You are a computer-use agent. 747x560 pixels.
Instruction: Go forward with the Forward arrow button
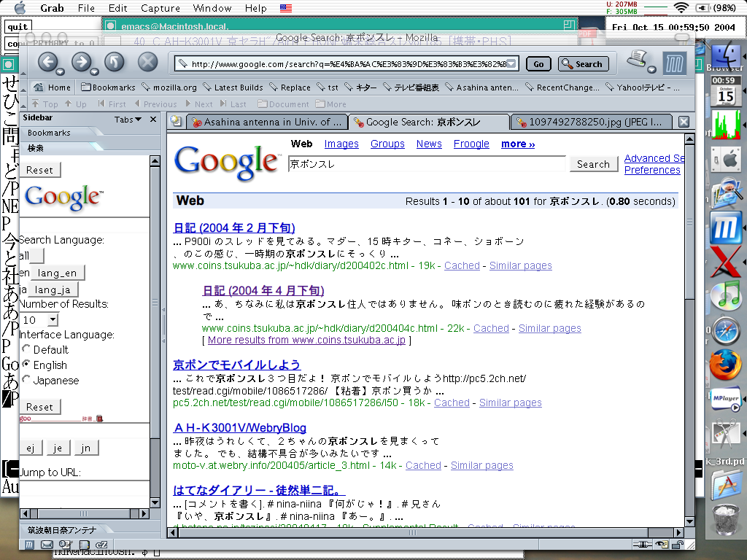tap(82, 62)
